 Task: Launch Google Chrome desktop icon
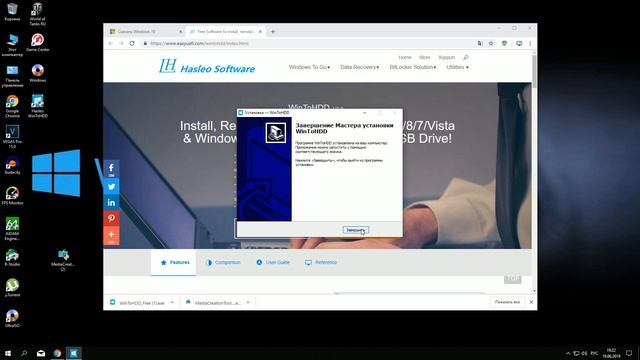pyautogui.click(x=12, y=106)
